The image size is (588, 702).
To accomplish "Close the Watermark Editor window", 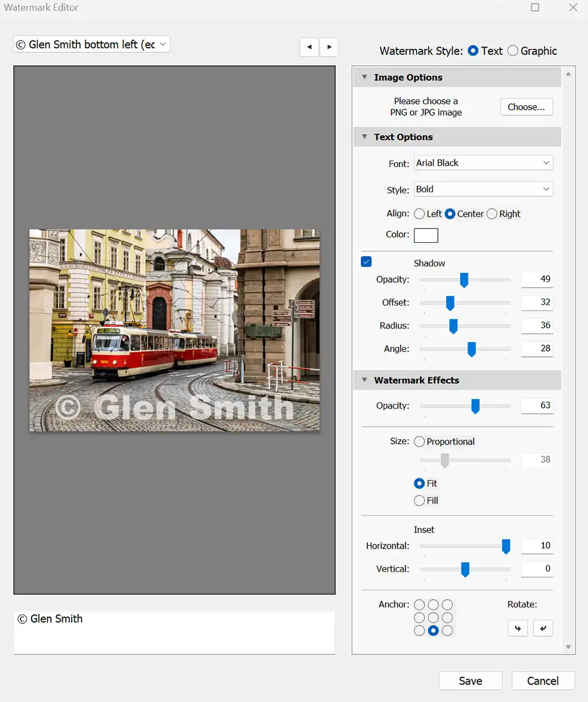I will [573, 7].
